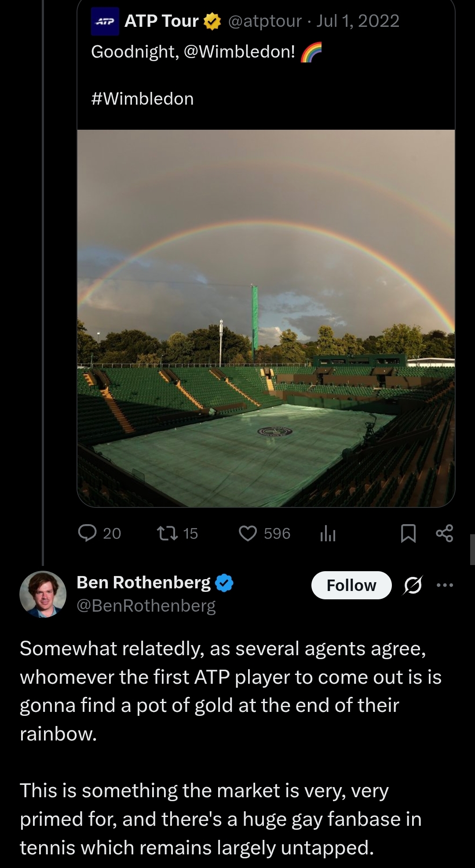This screenshot has height=868, width=475.
Task: View the rainbow over Wimbledon court photo
Action: click(x=266, y=318)
